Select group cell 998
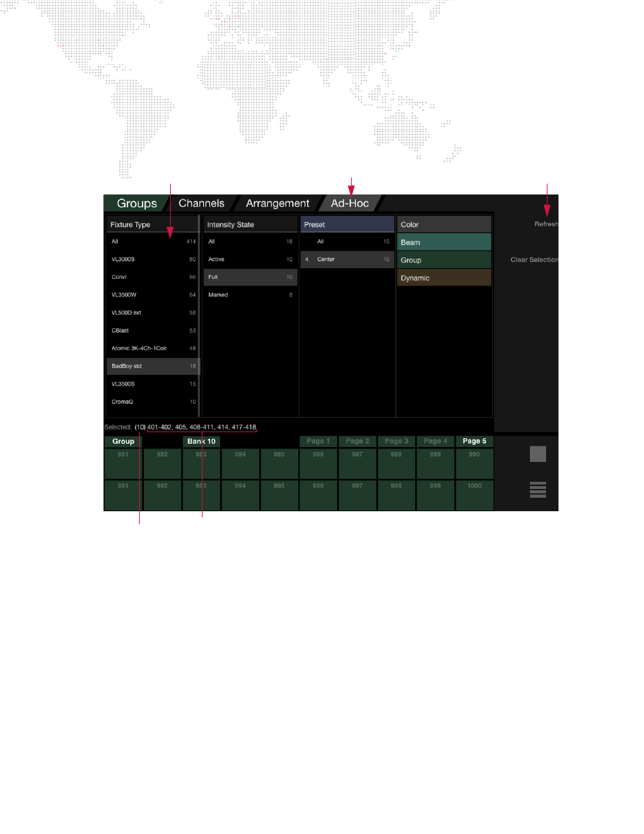This screenshot has width=644, height=834. coord(396,495)
